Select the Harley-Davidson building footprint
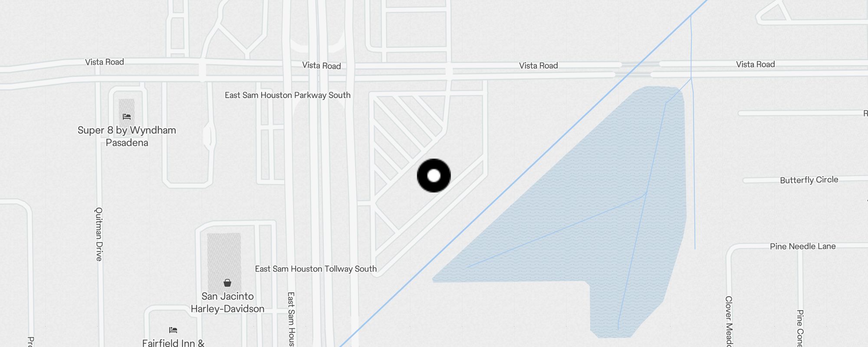 224,263
